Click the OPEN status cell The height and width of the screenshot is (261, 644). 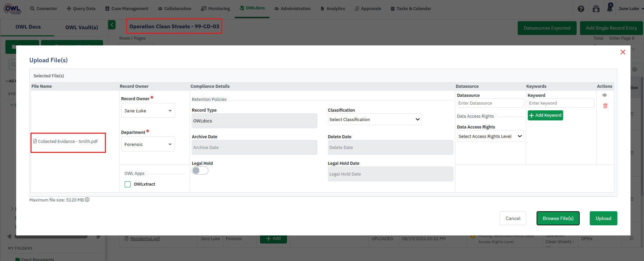[x=586, y=238]
